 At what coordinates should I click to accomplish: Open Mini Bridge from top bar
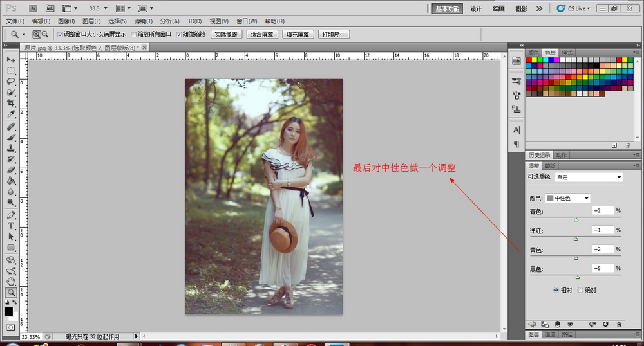50,8
